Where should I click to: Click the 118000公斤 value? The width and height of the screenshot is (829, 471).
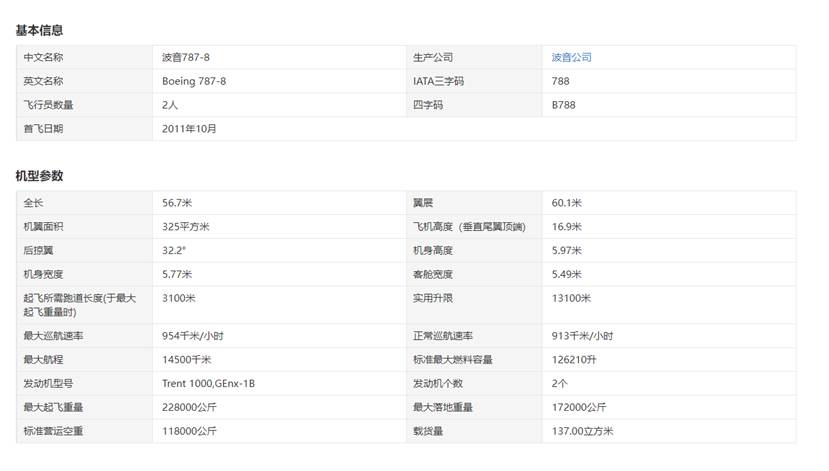tap(189, 431)
